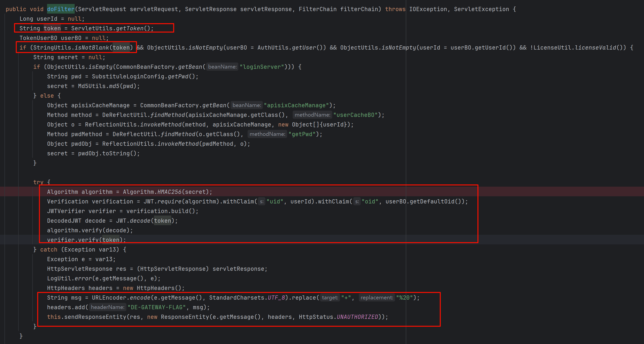Click the md5 method in Md5Utils call
644x344 pixels.
114,86
